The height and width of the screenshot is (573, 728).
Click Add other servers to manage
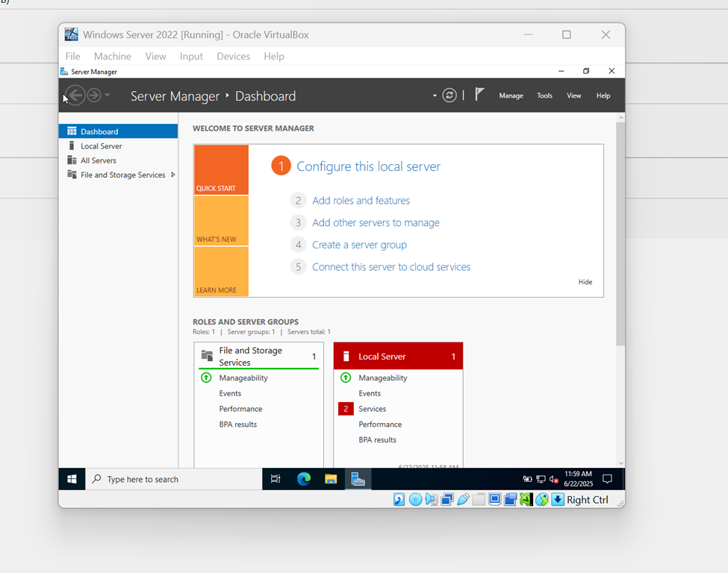point(376,222)
